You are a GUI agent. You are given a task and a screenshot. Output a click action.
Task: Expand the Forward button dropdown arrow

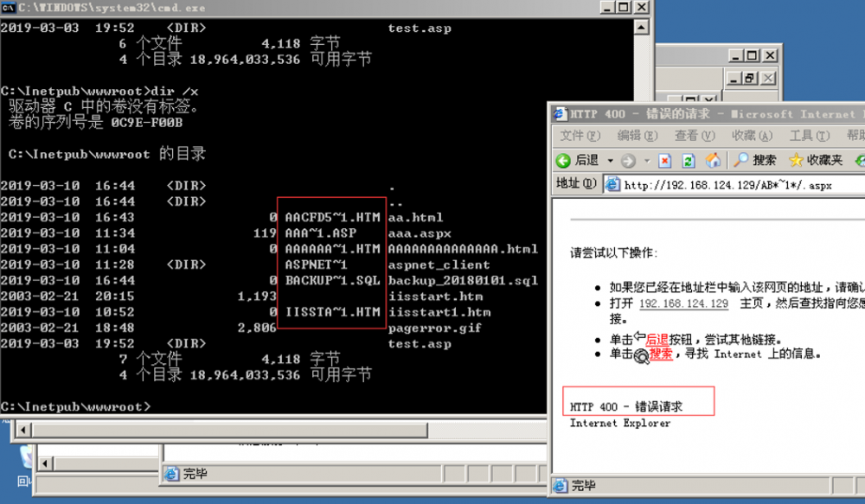(x=647, y=160)
